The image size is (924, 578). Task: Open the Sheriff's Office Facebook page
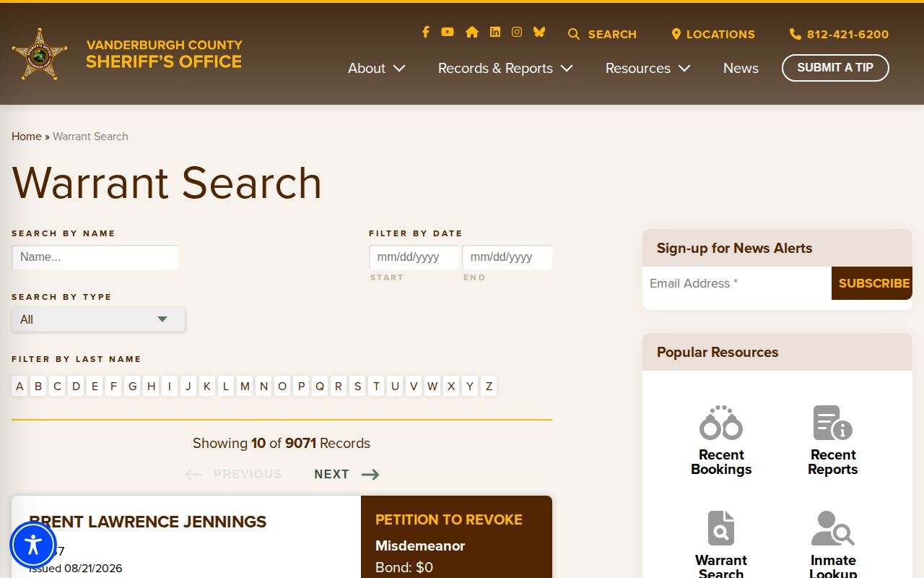click(426, 32)
